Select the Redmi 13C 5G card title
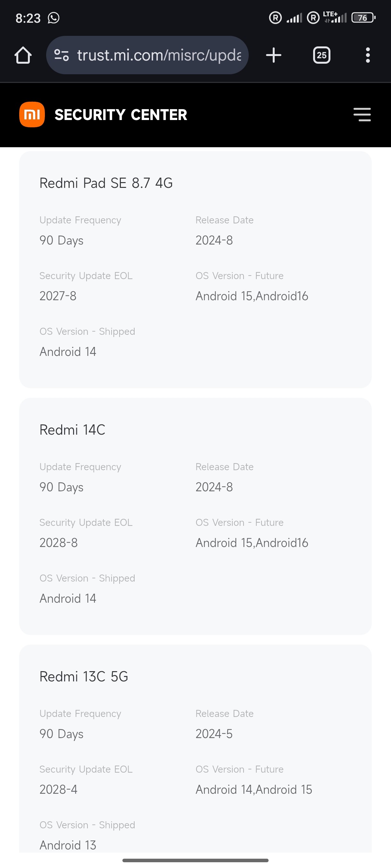The height and width of the screenshot is (868, 391). point(84,676)
